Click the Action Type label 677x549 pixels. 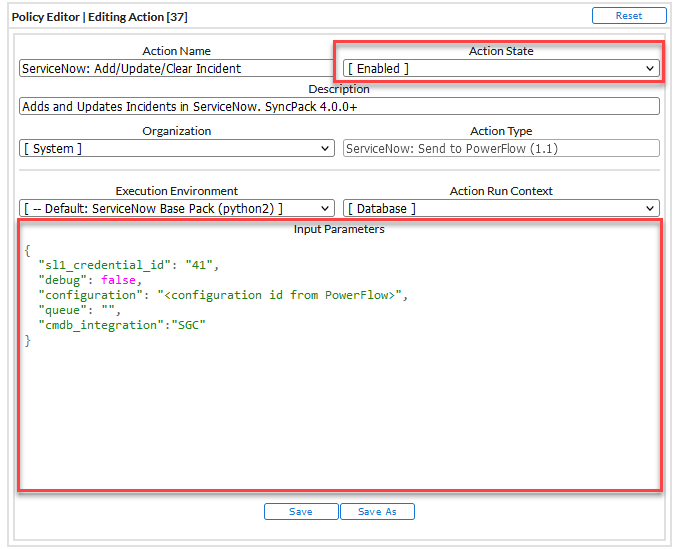[x=501, y=131]
